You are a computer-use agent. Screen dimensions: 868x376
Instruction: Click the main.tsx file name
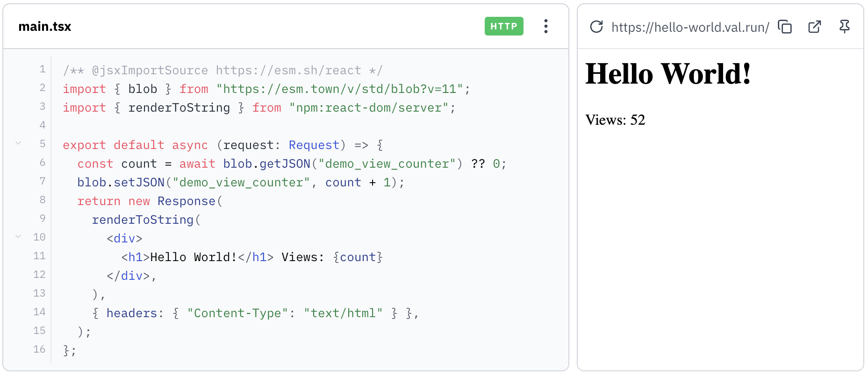point(45,27)
